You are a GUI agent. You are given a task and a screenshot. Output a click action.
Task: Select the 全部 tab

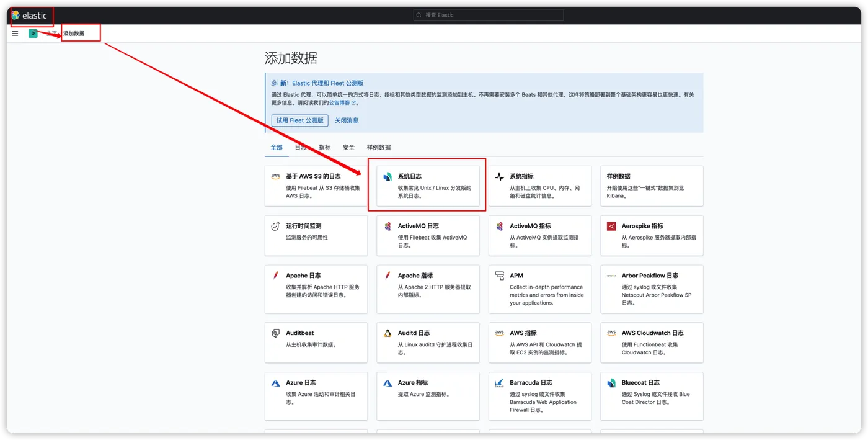277,147
